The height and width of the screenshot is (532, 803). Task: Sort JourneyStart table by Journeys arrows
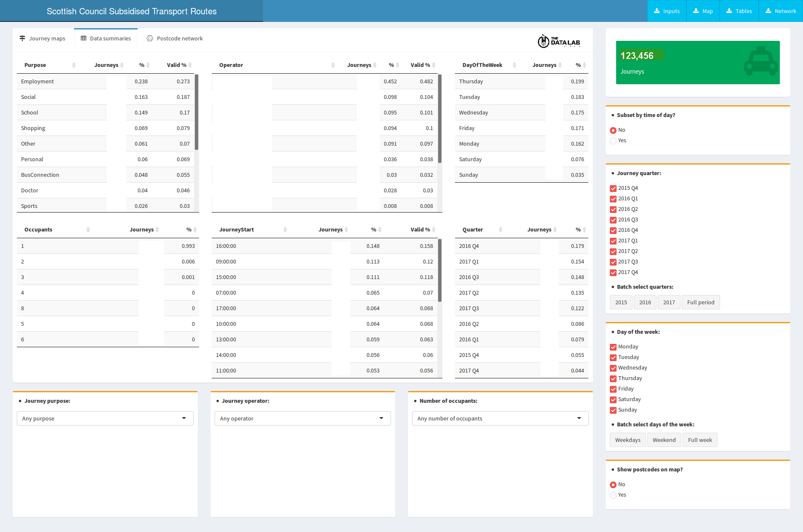(346, 229)
